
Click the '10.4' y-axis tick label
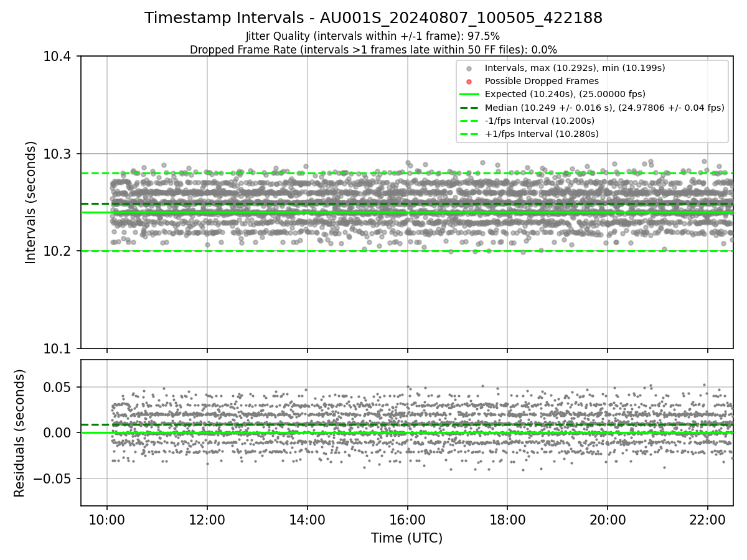point(58,57)
